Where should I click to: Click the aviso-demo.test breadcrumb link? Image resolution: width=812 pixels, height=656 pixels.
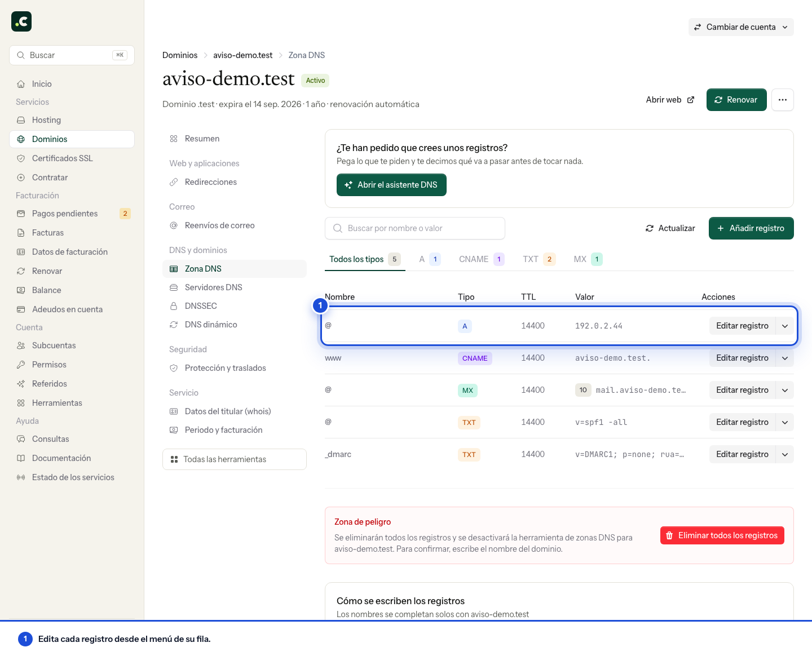point(242,55)
